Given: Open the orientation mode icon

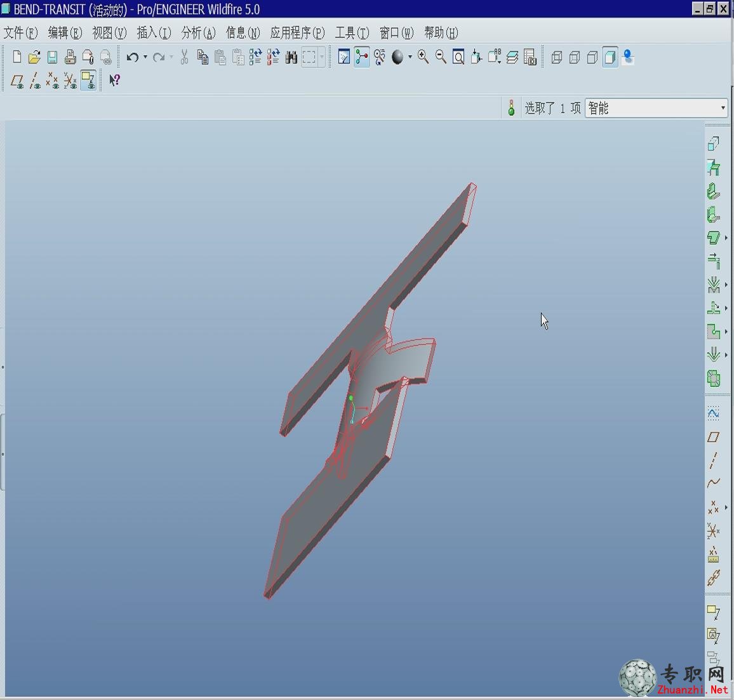Looking at the screenshot, I should pos(380,57).
